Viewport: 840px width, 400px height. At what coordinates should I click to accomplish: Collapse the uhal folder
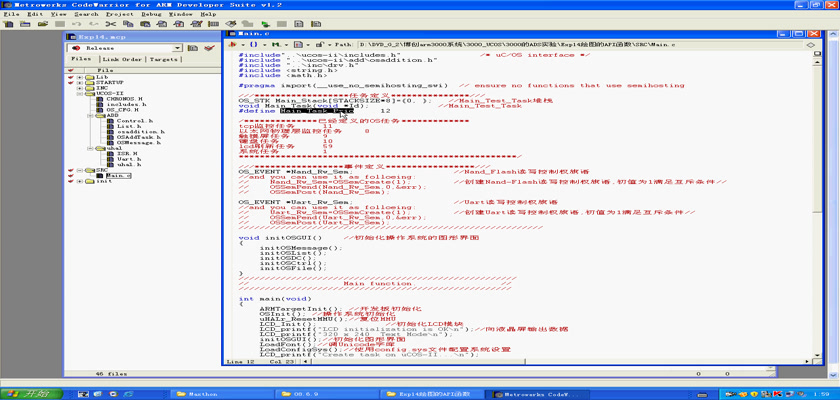90,148
